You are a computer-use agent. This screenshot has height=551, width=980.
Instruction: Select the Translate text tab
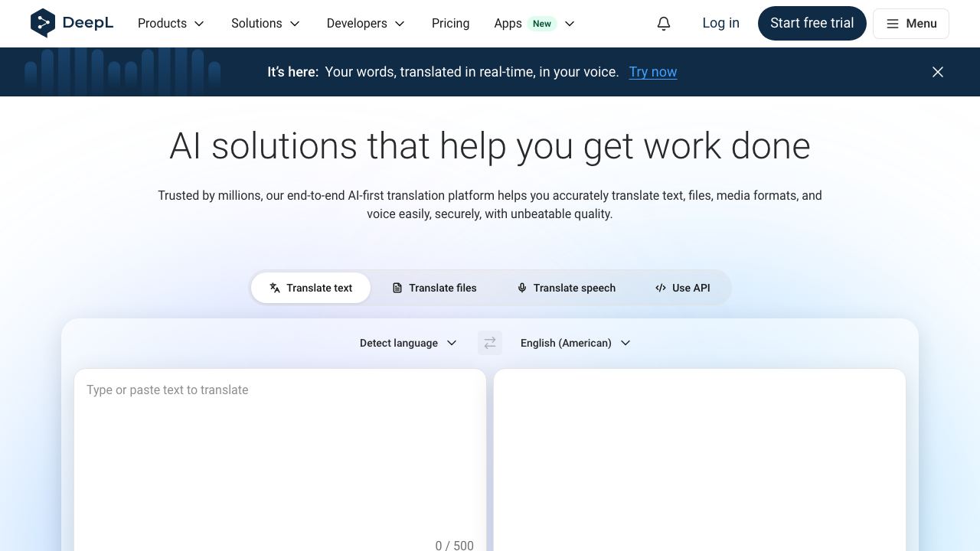311,288
